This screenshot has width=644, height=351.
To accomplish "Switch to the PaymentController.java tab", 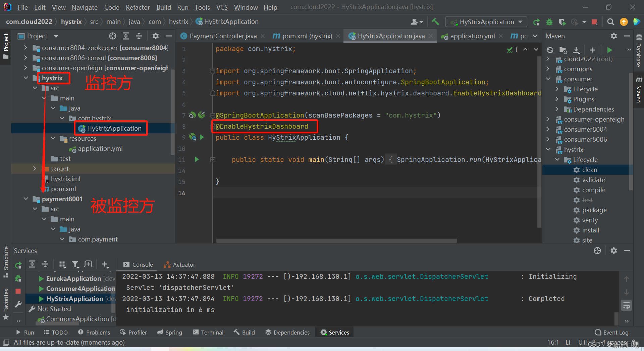I will pos(223,36).
